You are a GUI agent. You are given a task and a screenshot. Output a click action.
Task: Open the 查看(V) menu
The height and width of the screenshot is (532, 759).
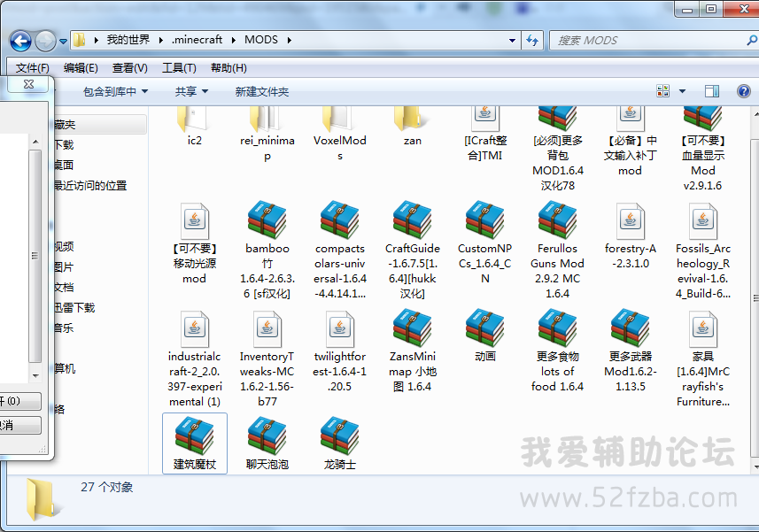click(129, 67)
